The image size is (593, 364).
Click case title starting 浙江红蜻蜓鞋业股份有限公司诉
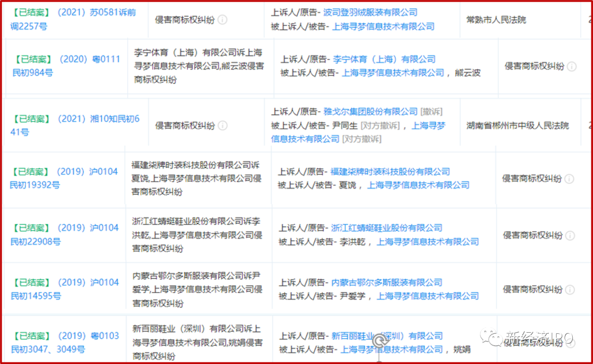click(x=197, y=235)
